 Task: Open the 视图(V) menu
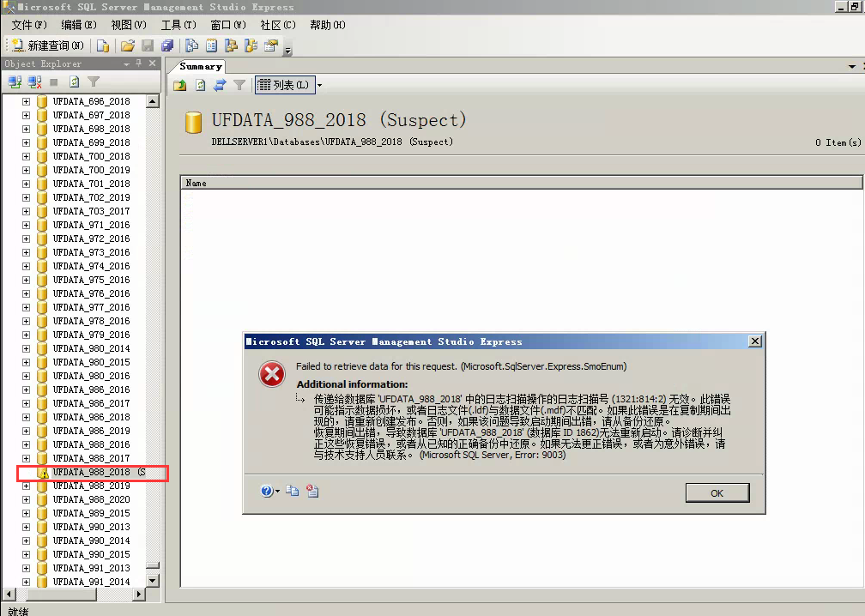(129, 25)
